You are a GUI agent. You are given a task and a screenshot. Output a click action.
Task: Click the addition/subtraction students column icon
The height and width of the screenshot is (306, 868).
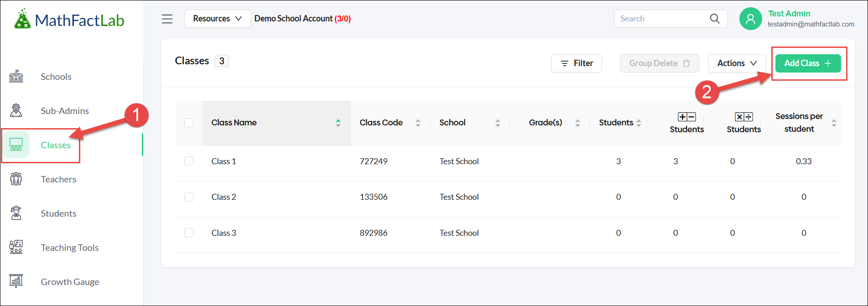pos(686,117)
